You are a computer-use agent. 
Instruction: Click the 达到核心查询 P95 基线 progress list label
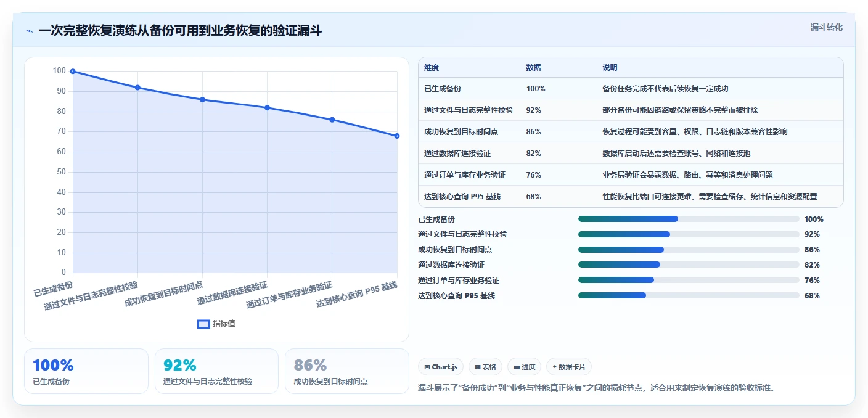(457, 296)
